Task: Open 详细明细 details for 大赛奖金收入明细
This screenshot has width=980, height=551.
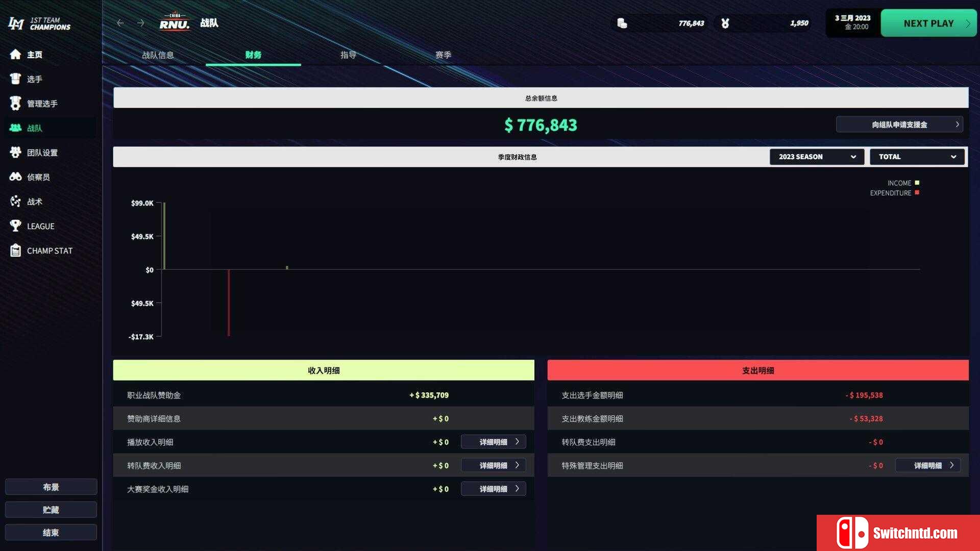Action: click(493, 489)
